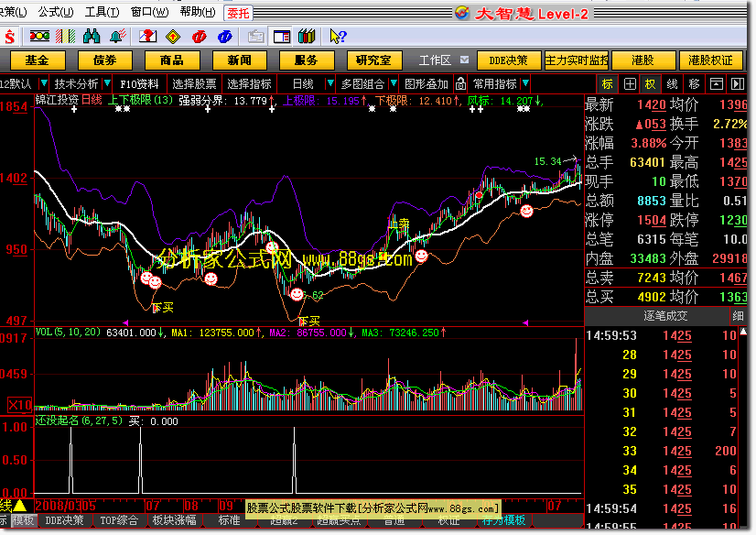This screenshot has width=756, height=535.
Task: Click the 债券 yellow button
Action: (x=104, y=60)
